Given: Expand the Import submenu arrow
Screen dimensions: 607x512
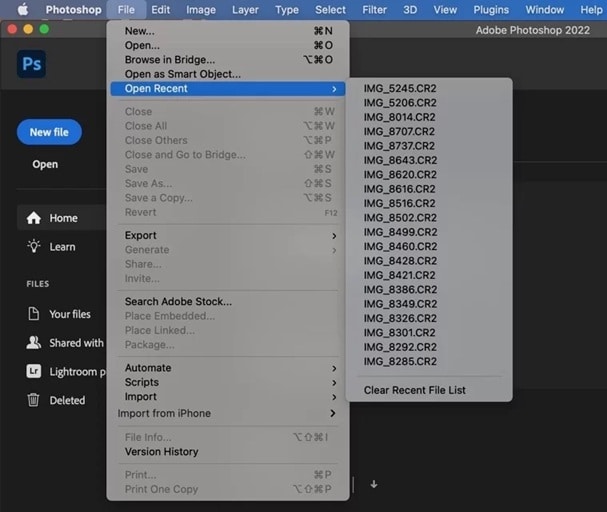Looking at the screenshot, I should pyautogui.click(x=334, y=397).
